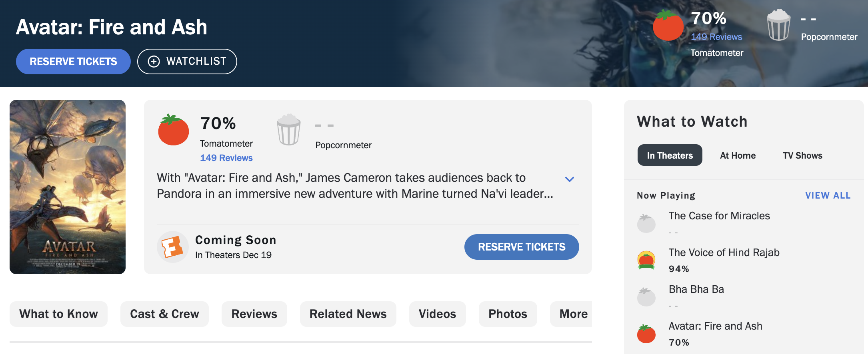
Task: Add the movie to Watchlist
Action: 187,62
